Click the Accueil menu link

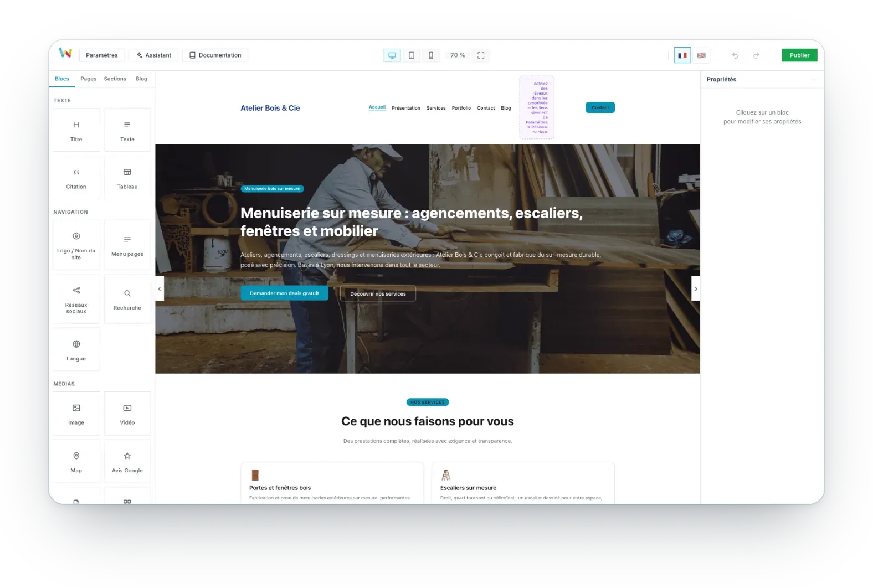(x=377, y=107)
